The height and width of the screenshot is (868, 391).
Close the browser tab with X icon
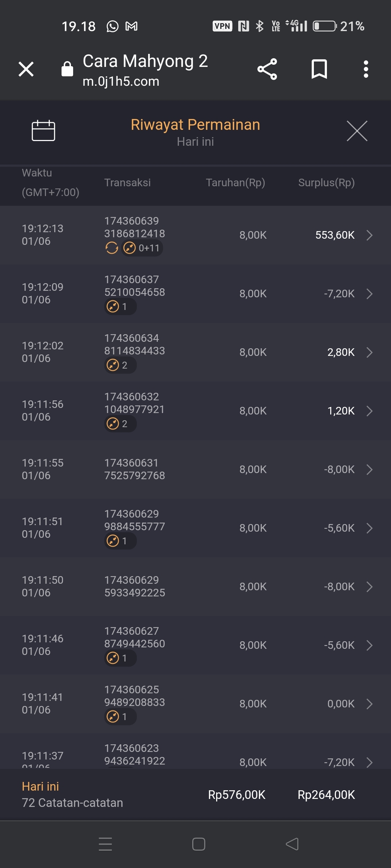(x=26, y=69)
